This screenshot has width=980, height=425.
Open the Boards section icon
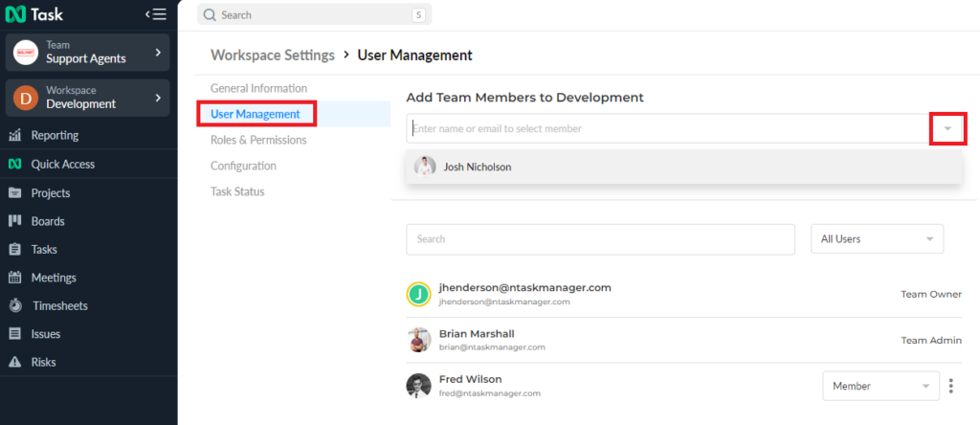pos(15,220)
